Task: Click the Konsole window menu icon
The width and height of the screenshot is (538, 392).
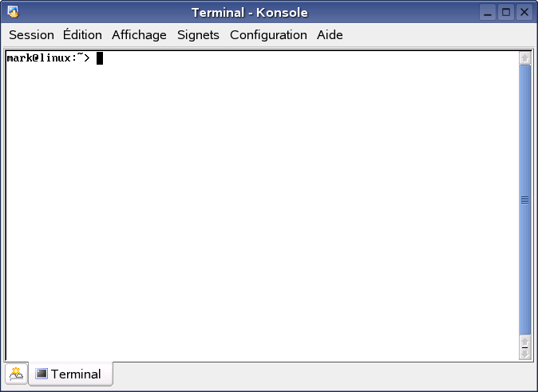Action: tap(13, 12)
